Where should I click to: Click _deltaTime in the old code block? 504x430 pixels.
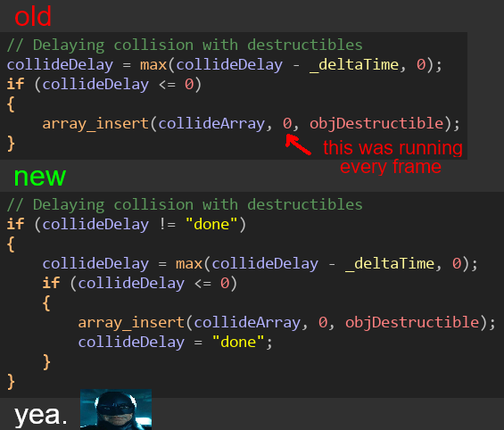[x=354, y=64]
